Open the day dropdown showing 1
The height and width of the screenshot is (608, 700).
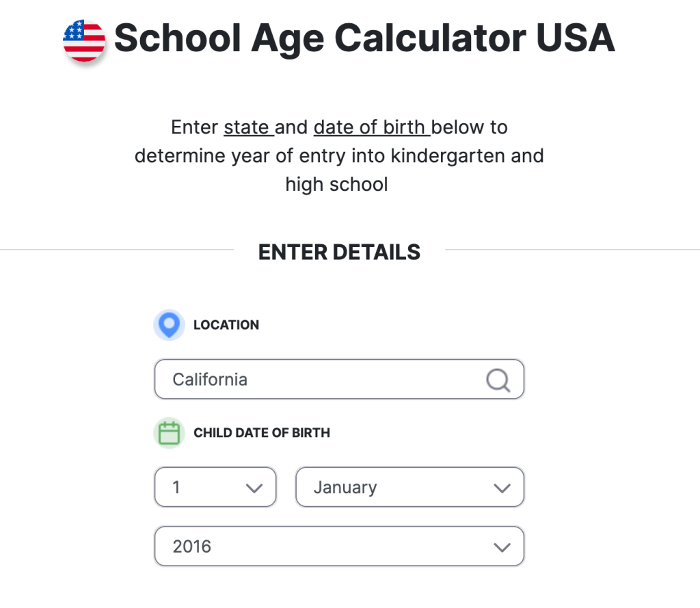[215, 487]
